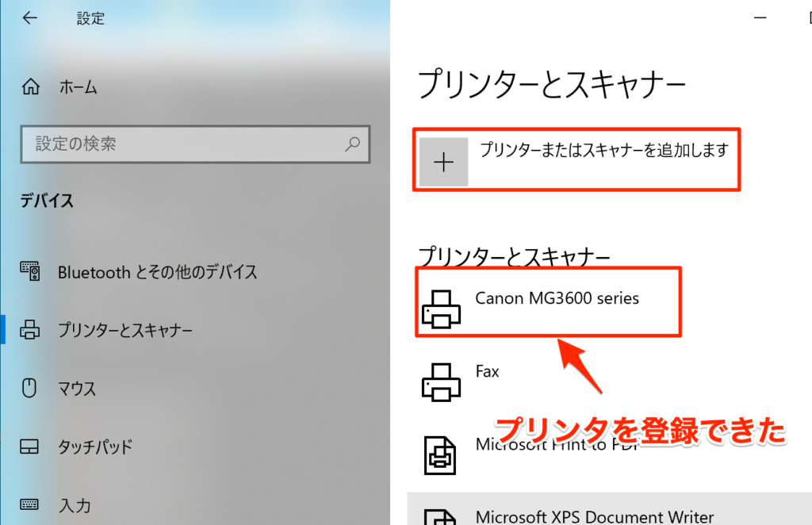The width and height of the screenshot is (812, 525).
Task: Minimize the Settings window
Action: pos(760,17)
